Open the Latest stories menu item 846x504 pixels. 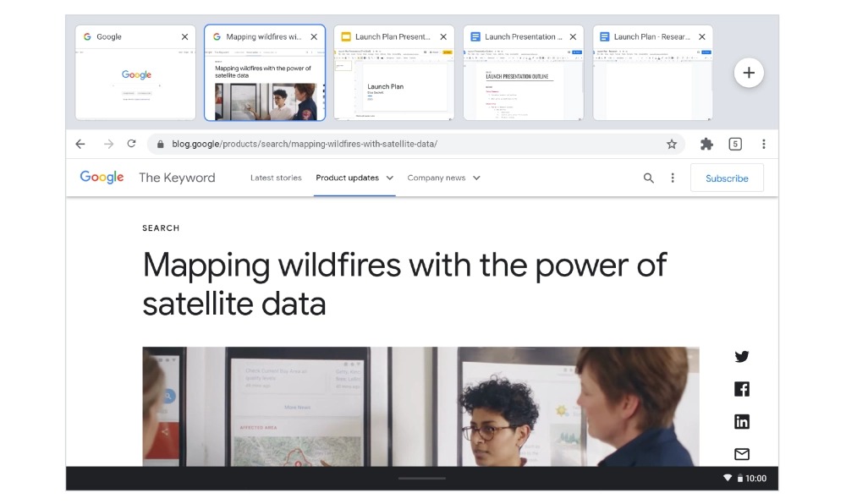click(276, 178)
